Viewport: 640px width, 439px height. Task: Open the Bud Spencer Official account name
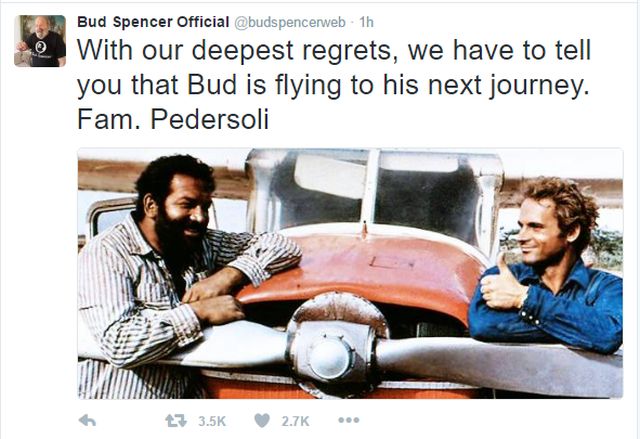click(x=153, y=20)
